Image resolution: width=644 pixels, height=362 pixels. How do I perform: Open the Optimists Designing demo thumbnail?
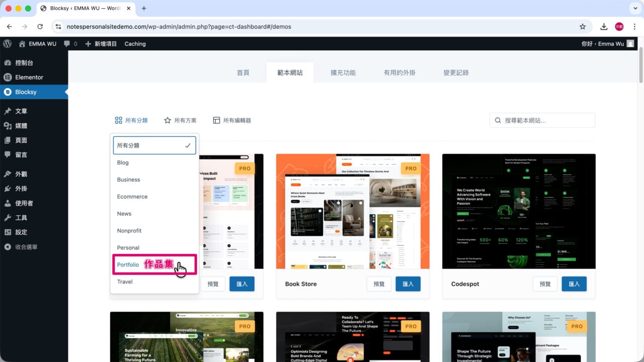[353, 337]
